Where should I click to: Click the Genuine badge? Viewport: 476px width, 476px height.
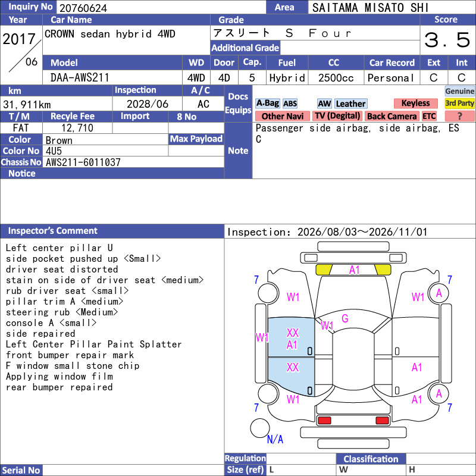(459, 91)
